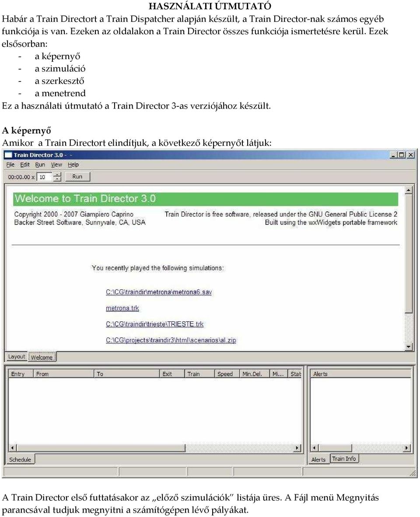Select the Alerts tab at bottom
Screen dimensions: 420x517
(318, 459)
